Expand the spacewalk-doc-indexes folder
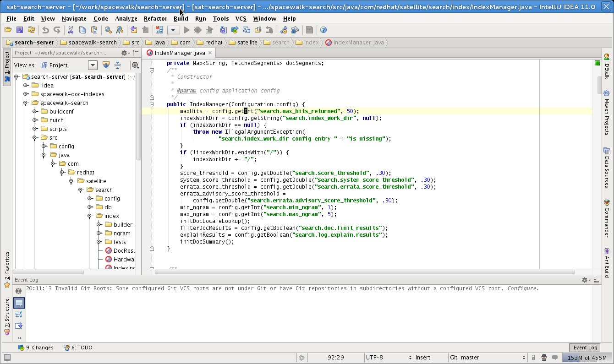This screenshot has height=364, width=614. click(26, 94)
